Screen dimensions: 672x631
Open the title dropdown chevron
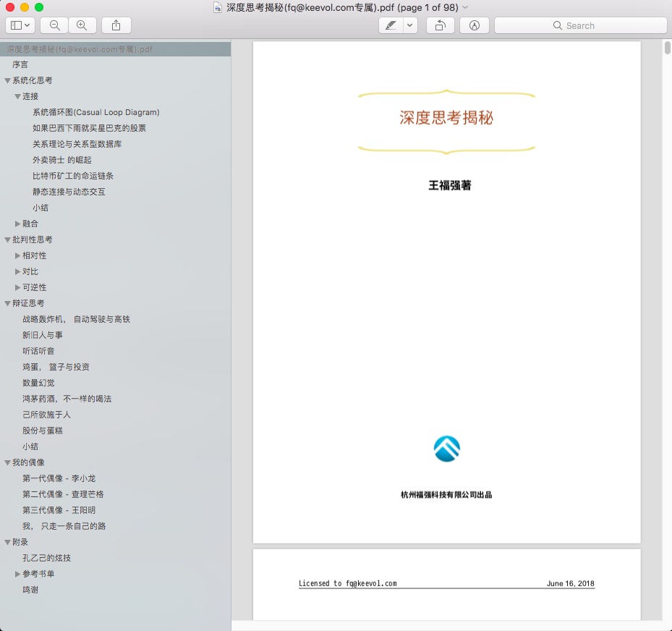coord(465,7)
